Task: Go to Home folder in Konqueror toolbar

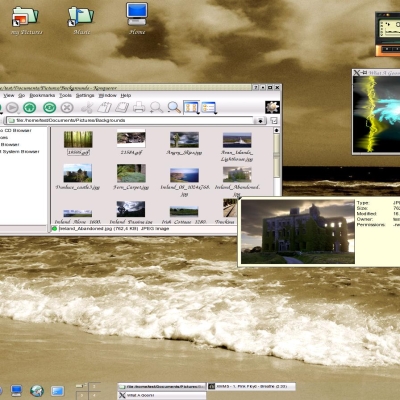Action: (30, 108)
